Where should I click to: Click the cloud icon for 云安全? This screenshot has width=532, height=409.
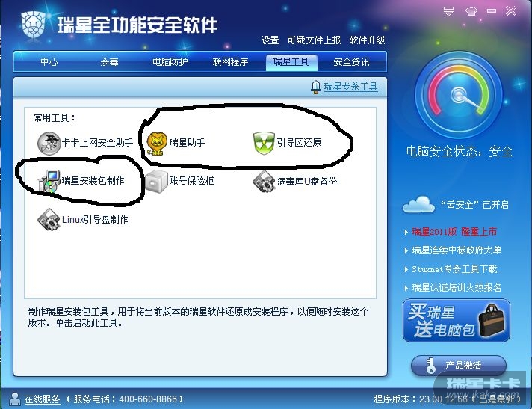(418, 205)
